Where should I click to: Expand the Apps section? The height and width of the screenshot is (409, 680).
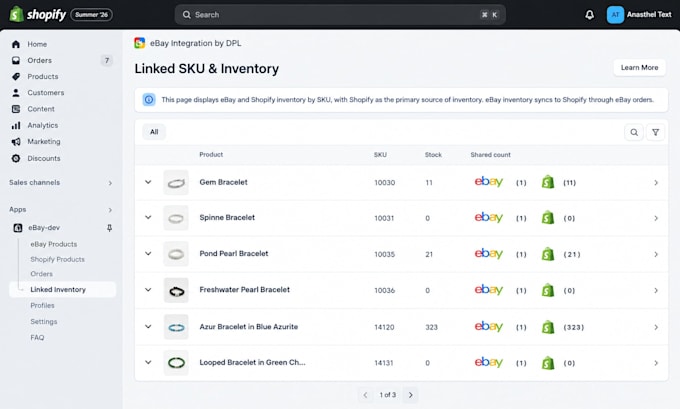coord(110,210)
